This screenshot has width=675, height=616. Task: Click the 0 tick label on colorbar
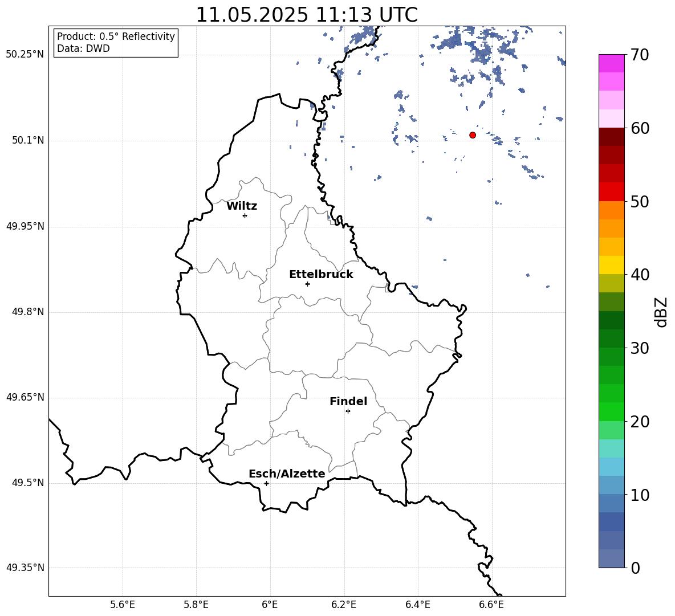pyautogui.click(x=635, y=568)
